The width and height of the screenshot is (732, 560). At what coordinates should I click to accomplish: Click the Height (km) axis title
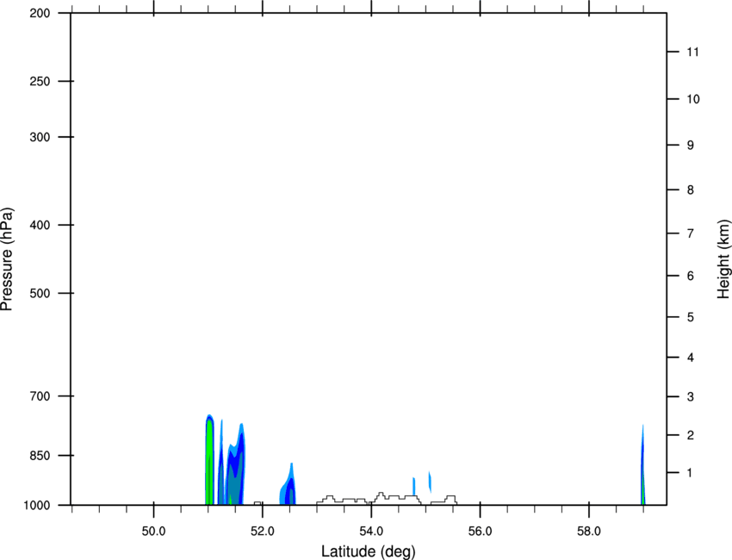(x=723, y=259)
